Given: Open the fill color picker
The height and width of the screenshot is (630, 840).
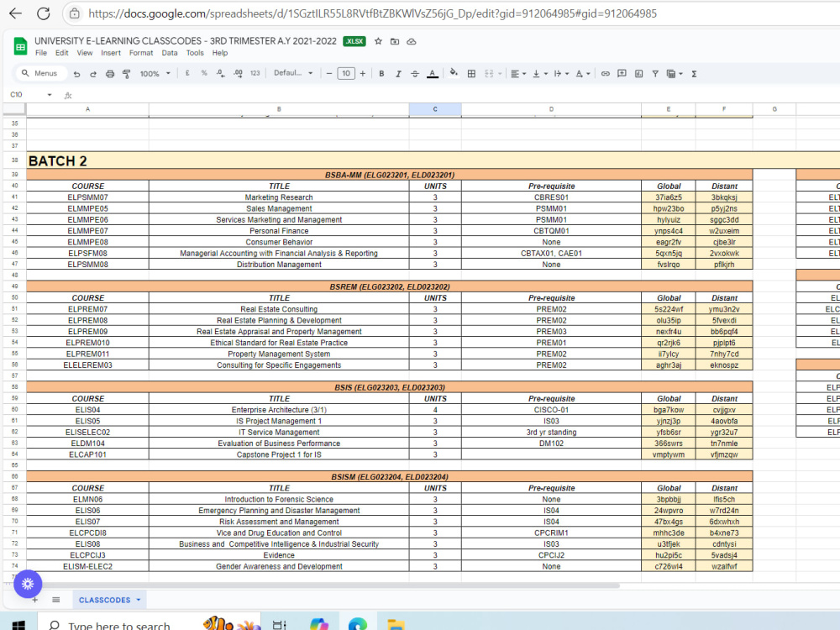Looking at the screenshot, I should (454, 73).
